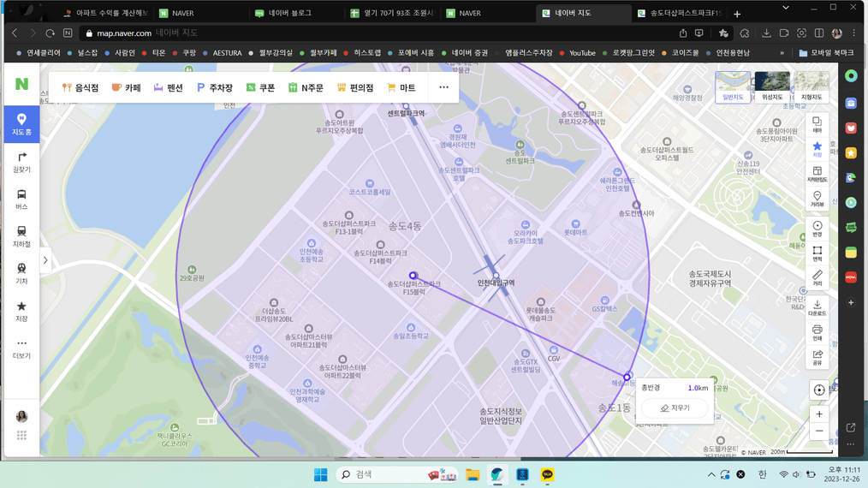Open the YouTube bookmark
Image resolution: width=868 pixels, height=488 pixels.
pos(577,52)
